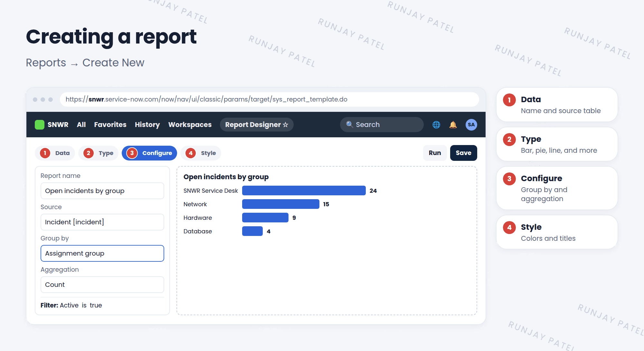Image resolution: width=644 pixels, height=351 pixels.
Task: Click the Network row label
Action: pos(195,204)
